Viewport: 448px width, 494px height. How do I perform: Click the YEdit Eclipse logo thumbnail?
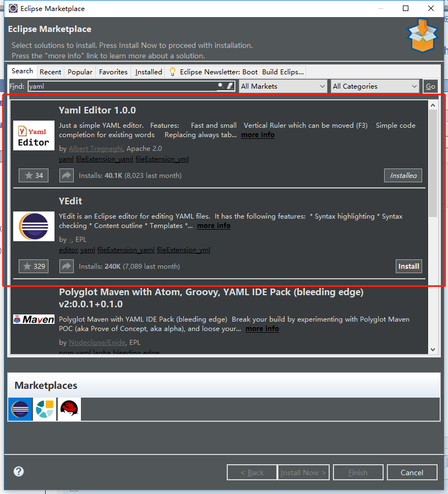click(34, 226)
